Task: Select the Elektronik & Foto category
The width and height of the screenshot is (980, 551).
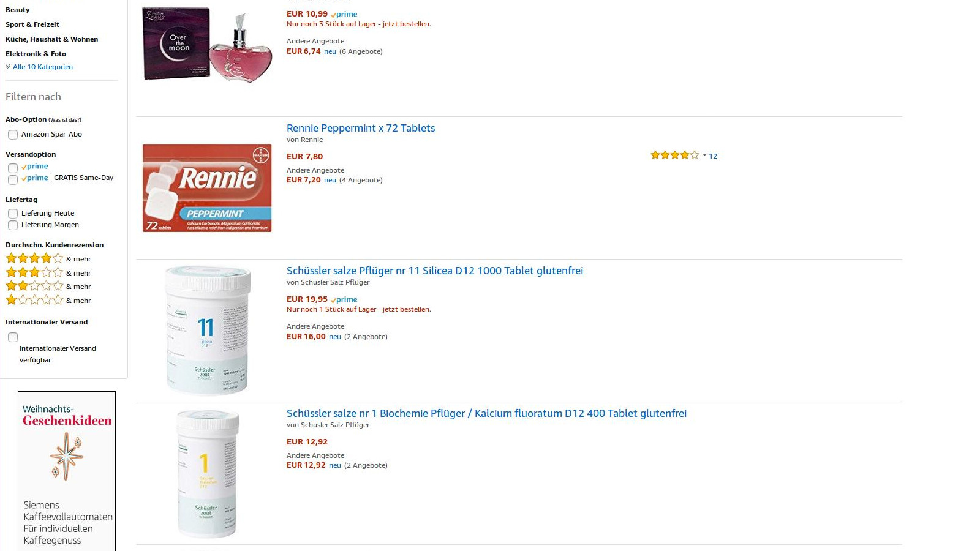Action: 36,54
